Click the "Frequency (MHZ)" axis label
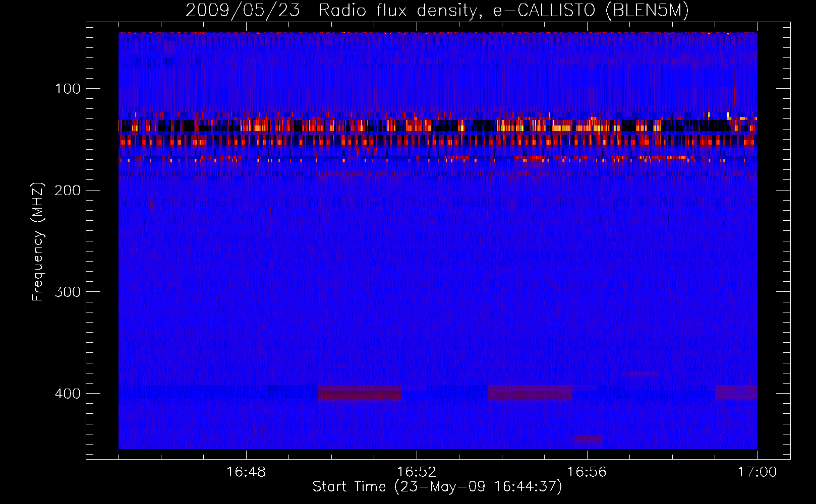Image resolution: width=816 pixels, height=504 pixels. click(x=38, y=241)
